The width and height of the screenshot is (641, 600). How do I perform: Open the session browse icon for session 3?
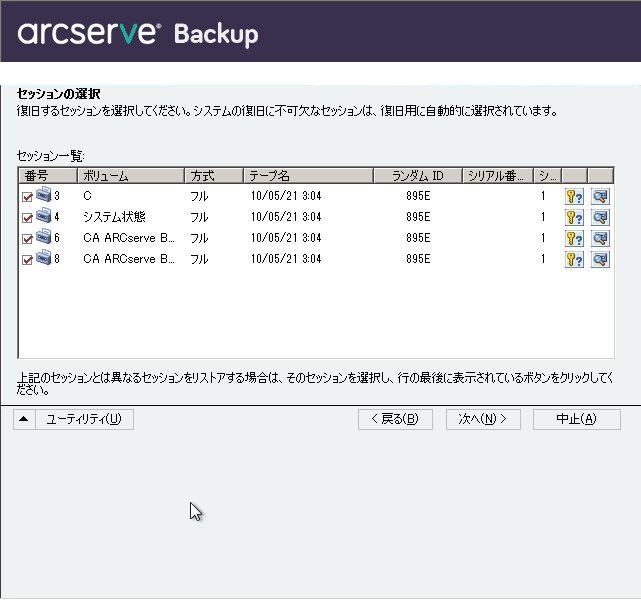(600, 196)
